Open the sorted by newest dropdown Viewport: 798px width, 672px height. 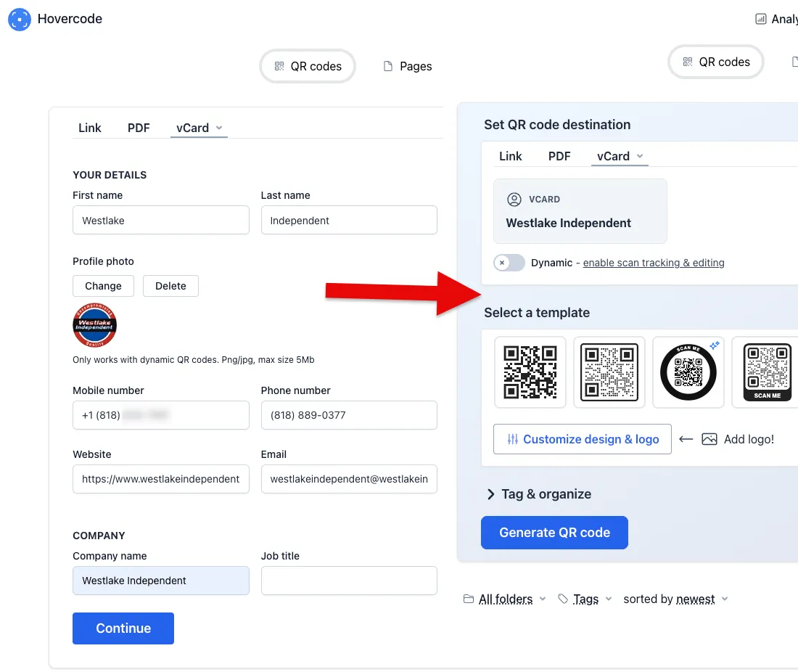click(x=675, y=599)
